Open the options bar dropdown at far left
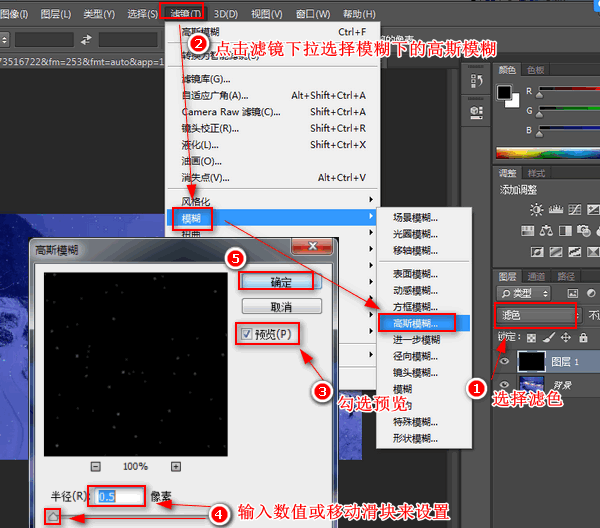This screenshot has height=528, width=600. click(4, 40)
